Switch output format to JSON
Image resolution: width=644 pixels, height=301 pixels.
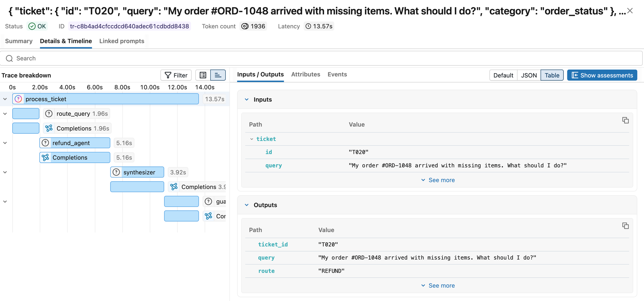pos(529,75)
